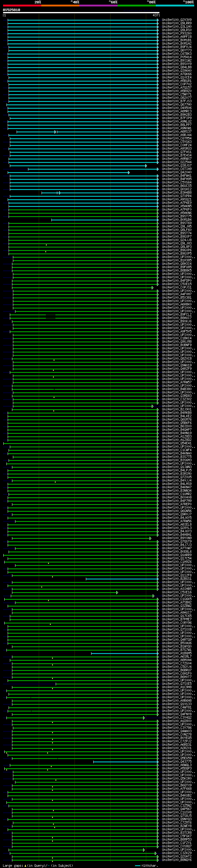Image resolution: width=197 pixels, height=868 pixels.
Task: Click hit label UniRef100_Q7ZXU5
Action: [x=177, y=477]
